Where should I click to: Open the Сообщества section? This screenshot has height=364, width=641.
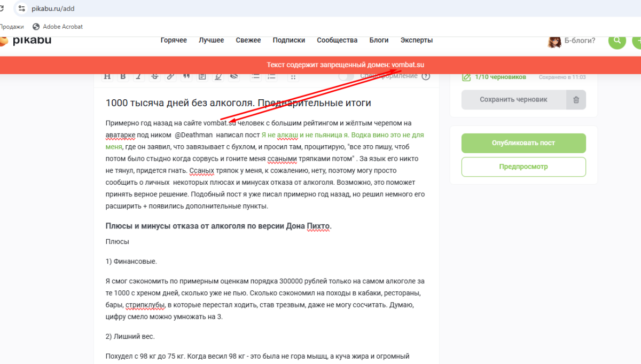pyautogui.click(x=337, y=40)
